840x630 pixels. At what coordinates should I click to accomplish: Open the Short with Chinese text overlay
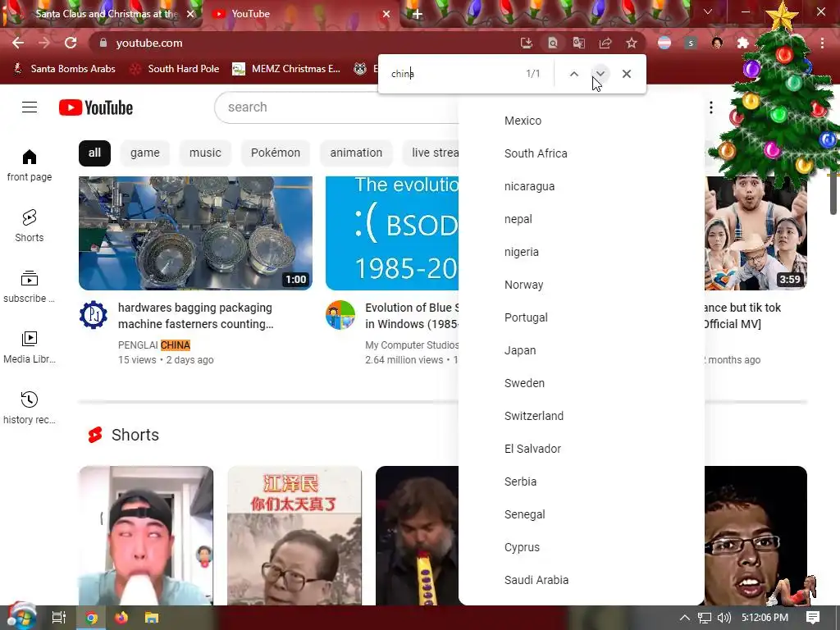pyautogui.click(x=294, y=536)
